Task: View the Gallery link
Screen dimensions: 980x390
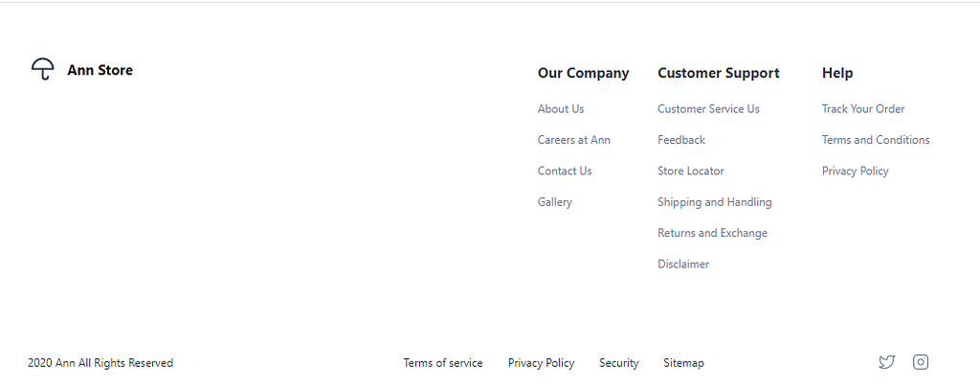Action: [554, 202]
